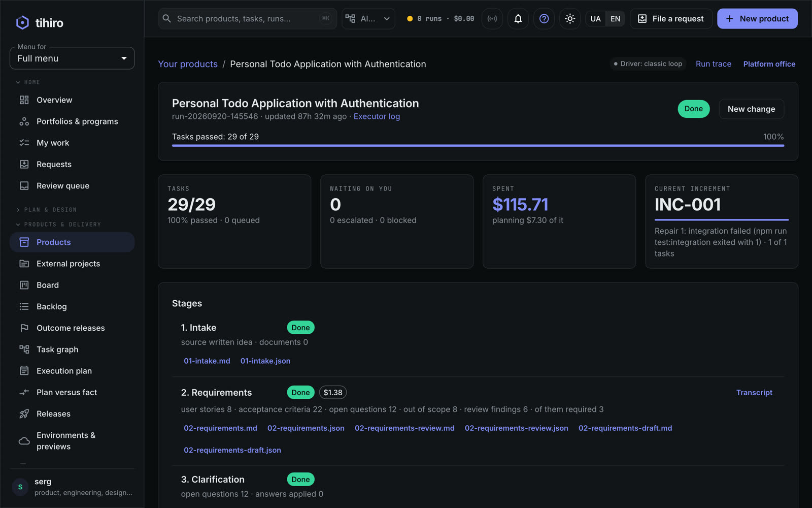Open Requirements stage Transcript link
This screenshot has height=508, width=812.
coord(754,393)
